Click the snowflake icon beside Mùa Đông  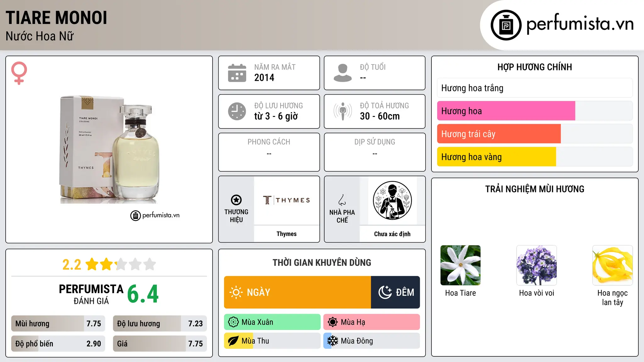click(332, 341)
